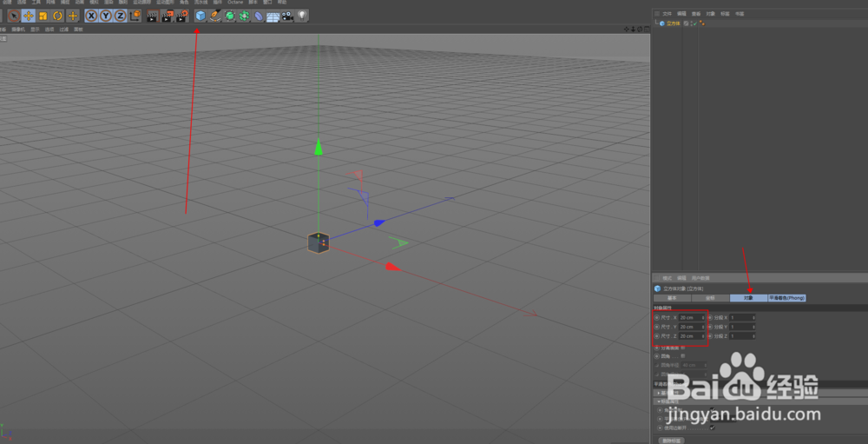Open object manager 标签 menu

coord(725,13)
